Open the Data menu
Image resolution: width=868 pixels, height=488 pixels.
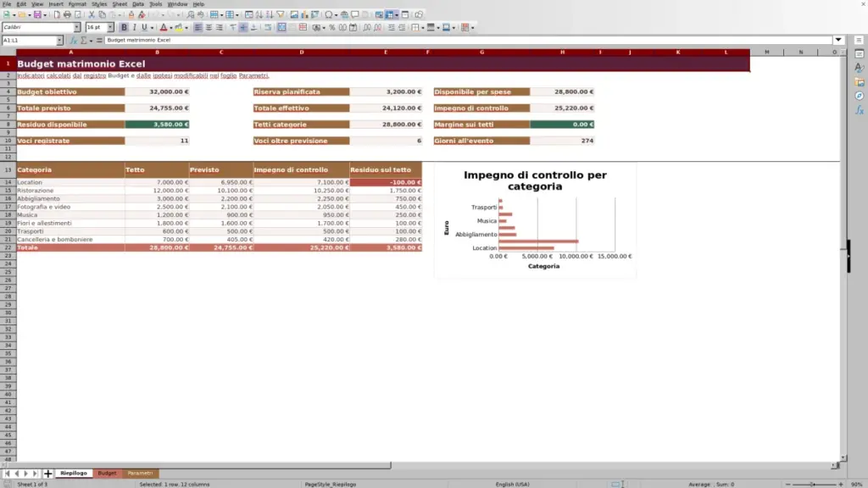click(138, 4)
